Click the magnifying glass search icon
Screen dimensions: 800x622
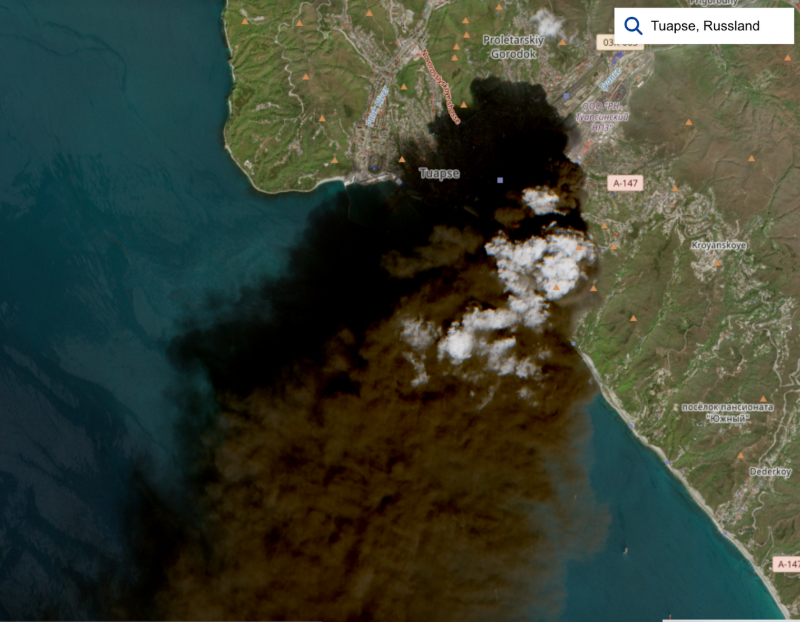coord(632,26)
